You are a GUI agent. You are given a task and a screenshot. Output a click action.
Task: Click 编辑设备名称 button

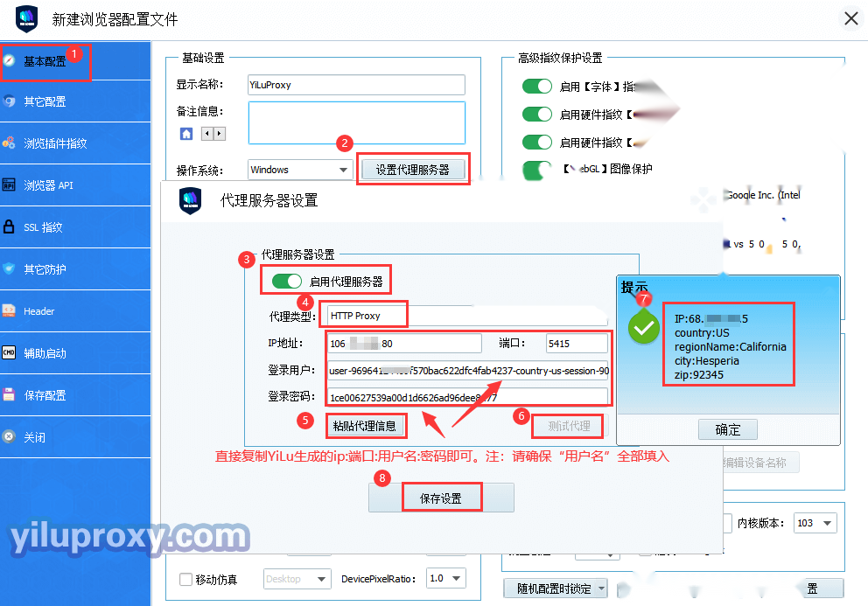click(x=761, y=463)
